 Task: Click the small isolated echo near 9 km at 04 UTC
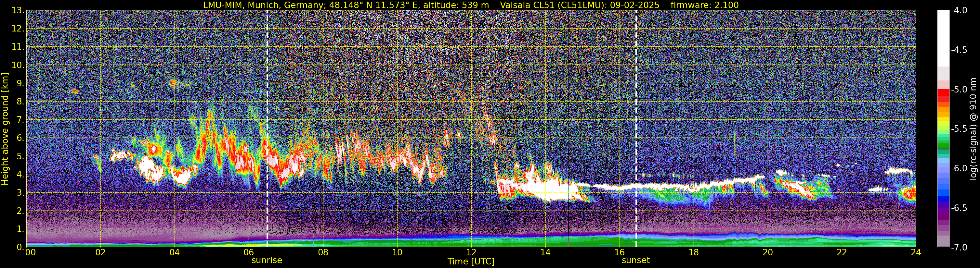[x=173, y=83]
